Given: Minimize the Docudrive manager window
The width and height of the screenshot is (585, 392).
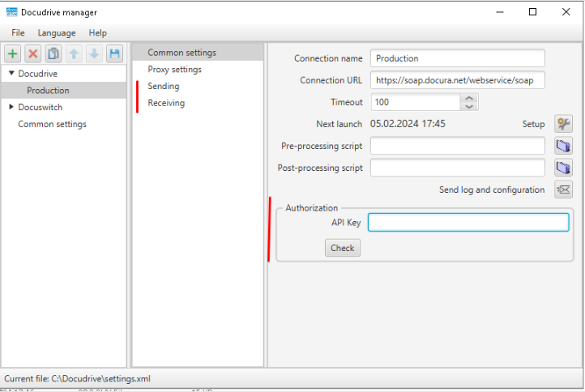Looking at the screenshot, I should [500, 12].
